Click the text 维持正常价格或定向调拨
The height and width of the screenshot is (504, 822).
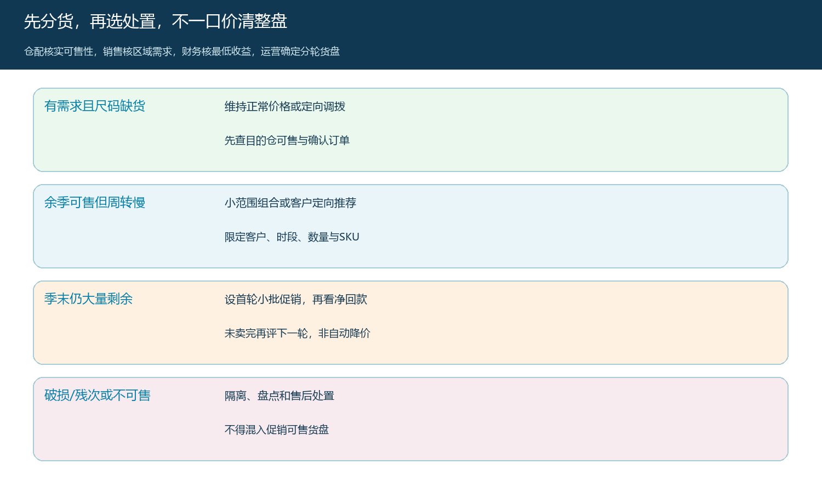(x=285, y=107)
